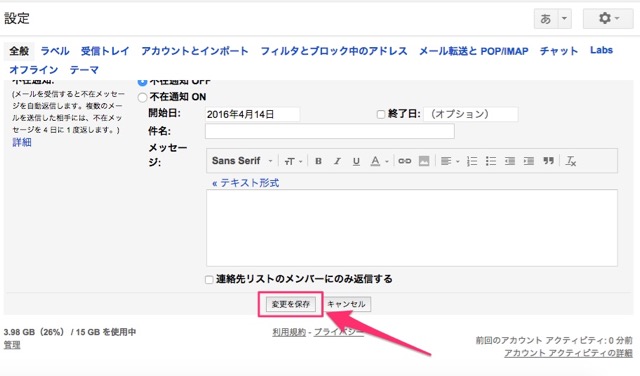Open the Sans Serif font dropdown
Screen dimensions: 640x376
[x=242, y=161]
